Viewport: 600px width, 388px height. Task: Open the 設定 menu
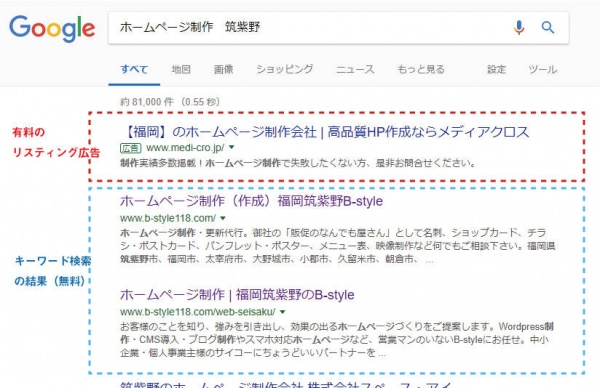click(x=496, y=69)
